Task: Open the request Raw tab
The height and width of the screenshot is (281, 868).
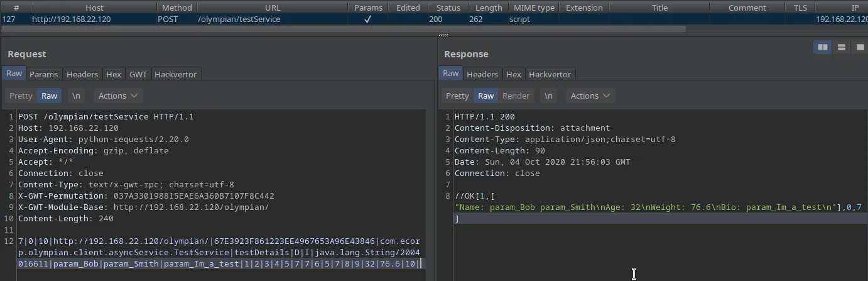Action: (x=14, y=74)
